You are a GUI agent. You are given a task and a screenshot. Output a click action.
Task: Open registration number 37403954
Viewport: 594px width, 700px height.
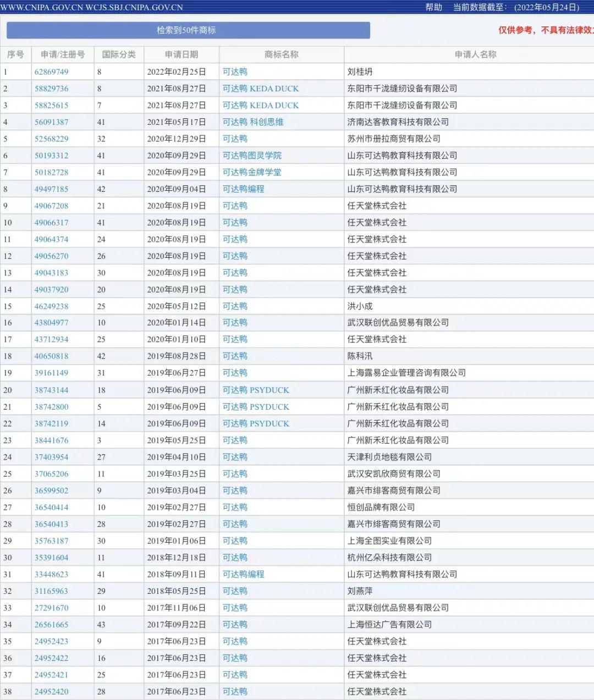pyautogui.click(x=52, y=457)
